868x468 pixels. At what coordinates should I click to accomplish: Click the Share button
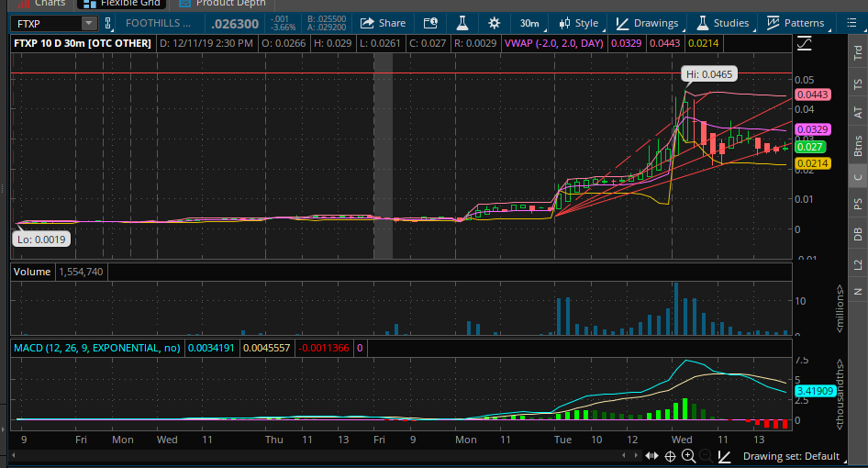click(383, 23)
